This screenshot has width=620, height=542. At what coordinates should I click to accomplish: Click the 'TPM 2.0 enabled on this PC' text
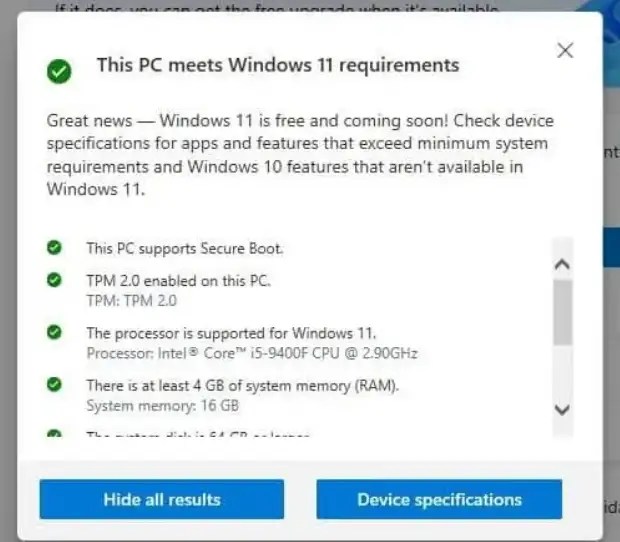click(x=178, y=281)
